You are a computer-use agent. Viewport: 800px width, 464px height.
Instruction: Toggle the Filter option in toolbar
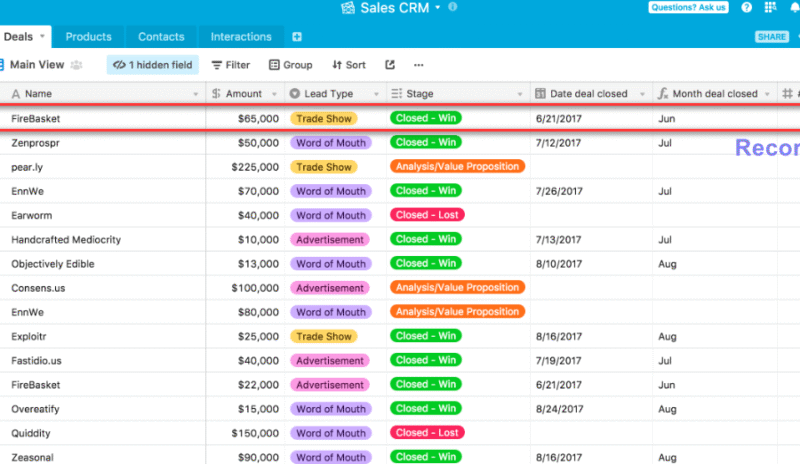(x=229, y=65)
